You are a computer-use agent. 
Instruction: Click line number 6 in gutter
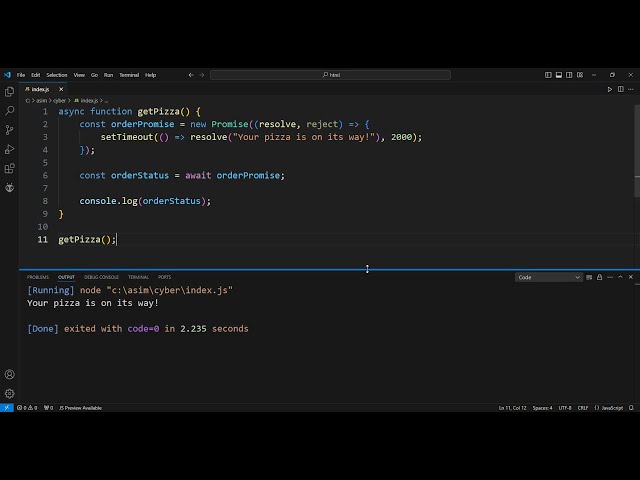pos(45,176)
